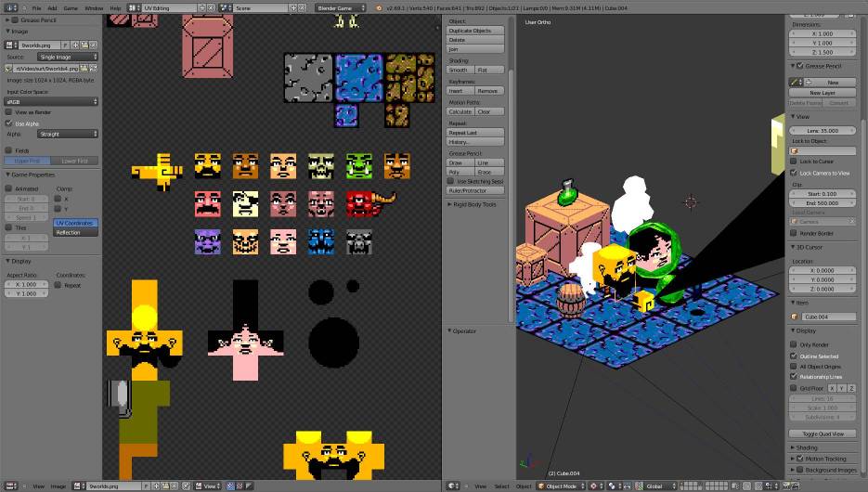Enable the View as Render checkbox
868x492 pixels.
point(10,112)
